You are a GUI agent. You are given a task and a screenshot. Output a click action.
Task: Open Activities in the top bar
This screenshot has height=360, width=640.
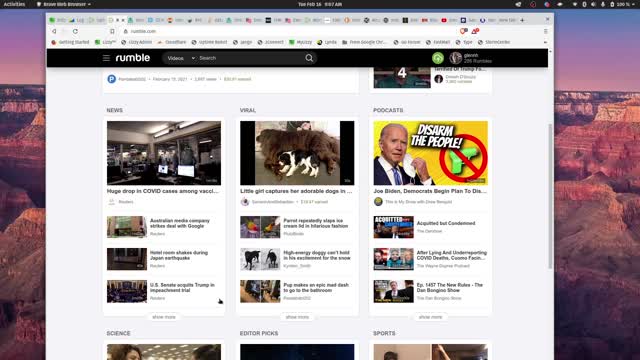tap(14, 4)
